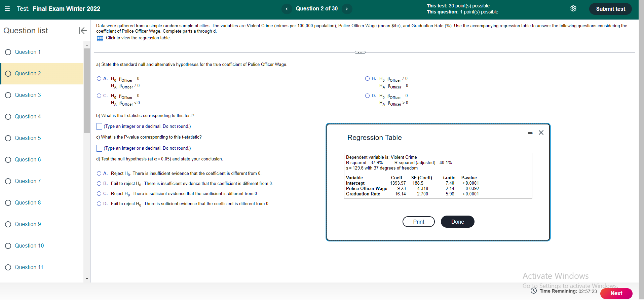Open Question 10 from list

point(29,246)
